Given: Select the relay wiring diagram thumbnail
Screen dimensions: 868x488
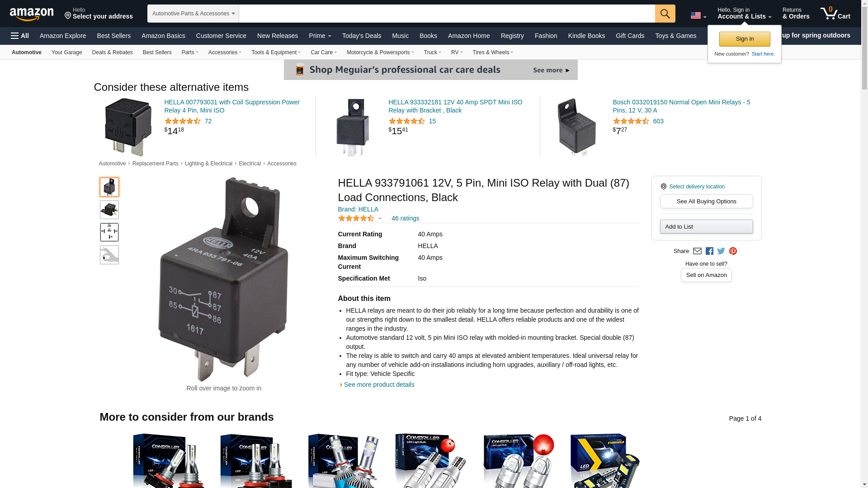Looking at the screenshot, I should [x=109, y=232].
